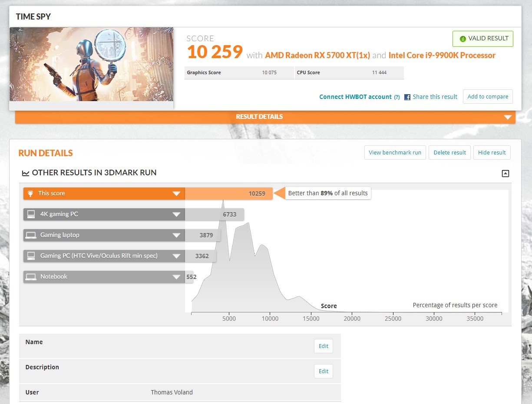Click the monitor icon beside Gaming PC (HTC Vive)

tap(31, 256)
